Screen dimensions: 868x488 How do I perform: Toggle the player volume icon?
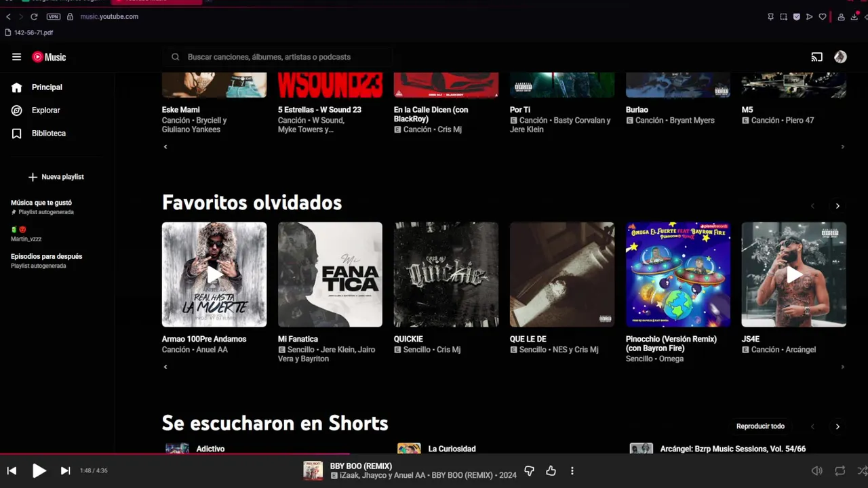point(817,470)
